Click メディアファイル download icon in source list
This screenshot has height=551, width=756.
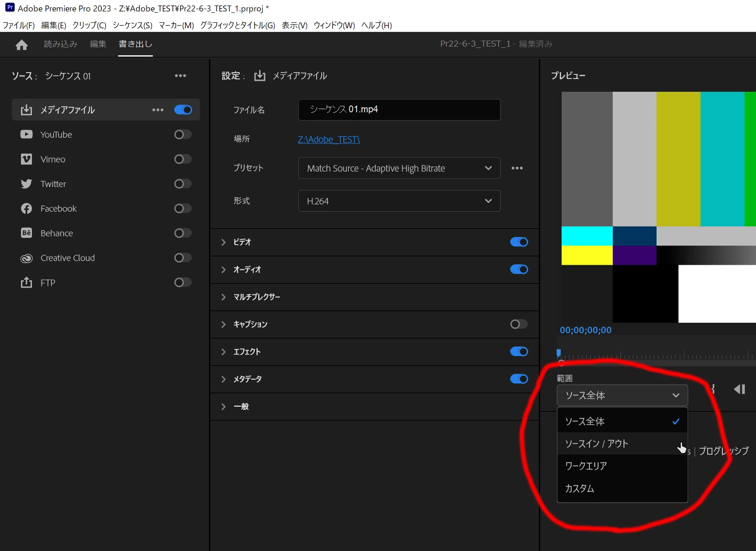pyautogui.click(x=26, y=110)
